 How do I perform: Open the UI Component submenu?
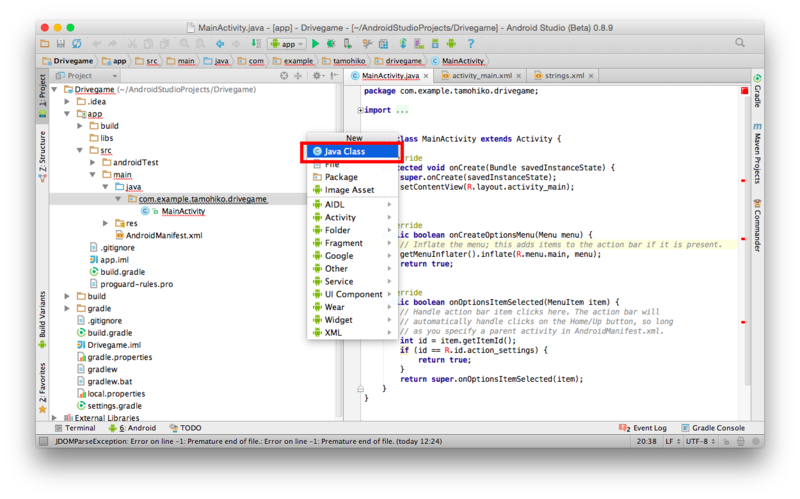point(353,294)
